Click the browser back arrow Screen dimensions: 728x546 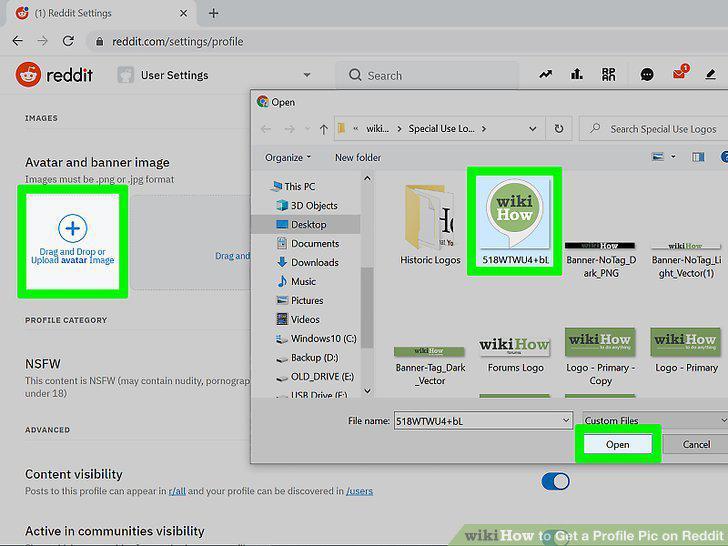[18, 41]
